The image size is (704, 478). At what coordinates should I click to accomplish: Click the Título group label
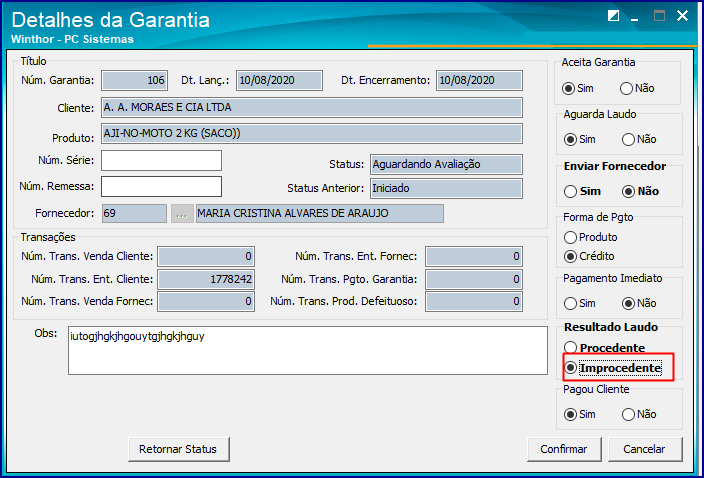33,61
